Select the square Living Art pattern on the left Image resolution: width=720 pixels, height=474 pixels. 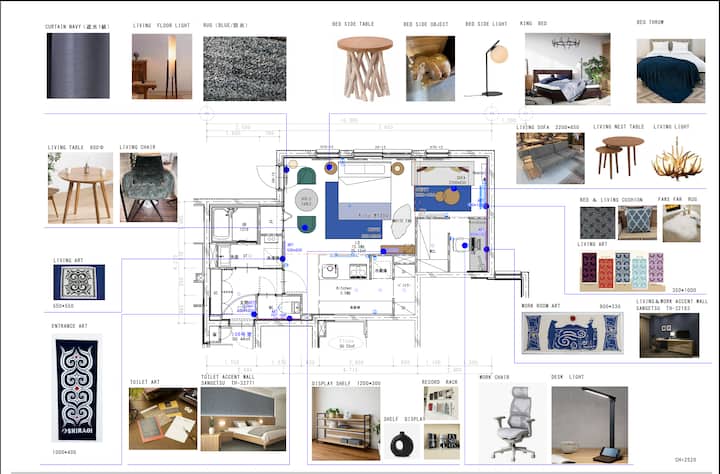tap(79, 282)
